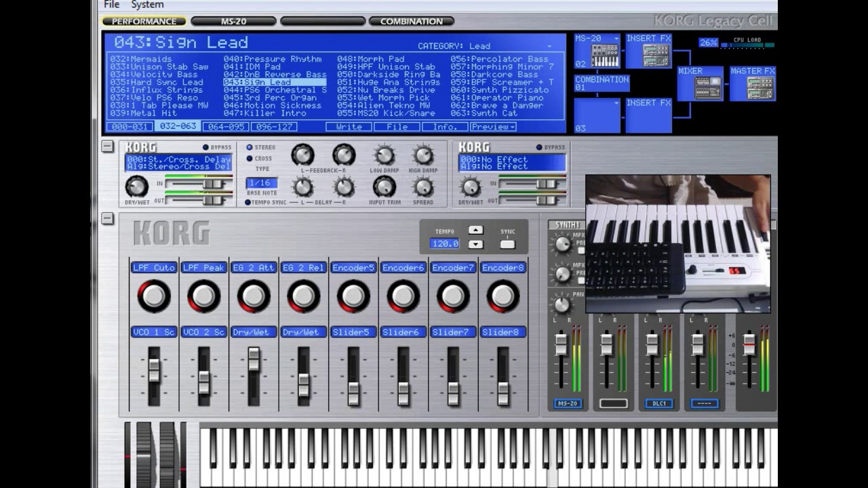This screenshot has width=868, height=488.
Task: Click the L Delay knob
Action: coord(303,187)
